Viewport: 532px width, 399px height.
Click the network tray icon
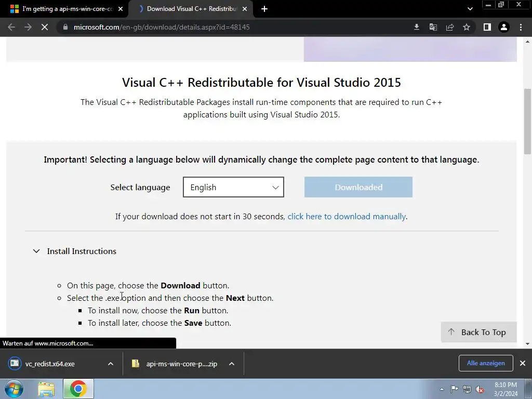pyautogui.click(x=467, y=389)
